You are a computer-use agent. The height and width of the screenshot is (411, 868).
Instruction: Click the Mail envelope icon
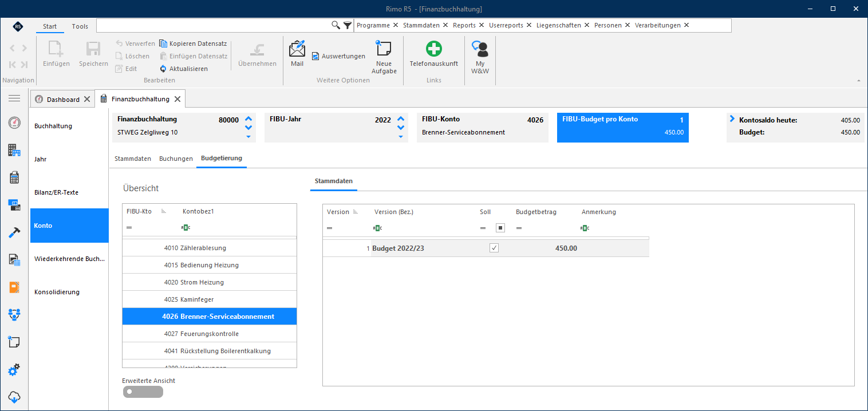(297, 49)
